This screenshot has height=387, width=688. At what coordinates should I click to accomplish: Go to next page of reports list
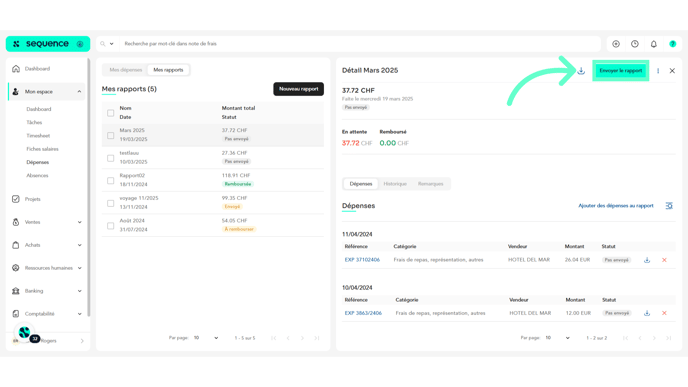point(302,338)
